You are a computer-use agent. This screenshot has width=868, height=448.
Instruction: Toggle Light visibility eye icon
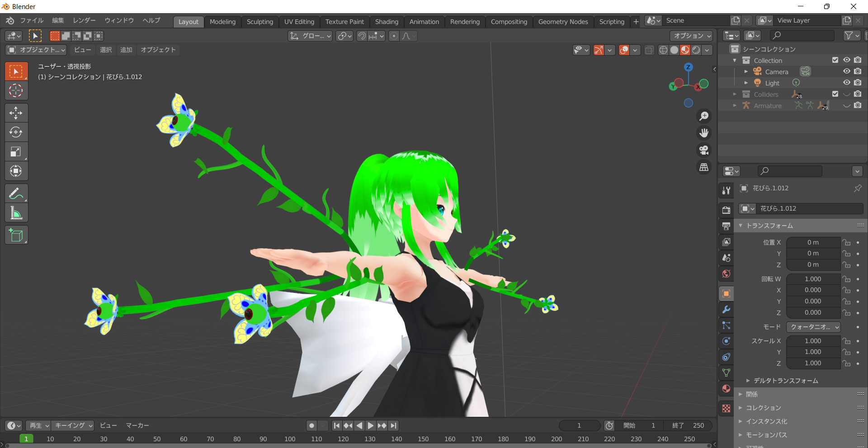pyautogui.click(x=846, y=83)
